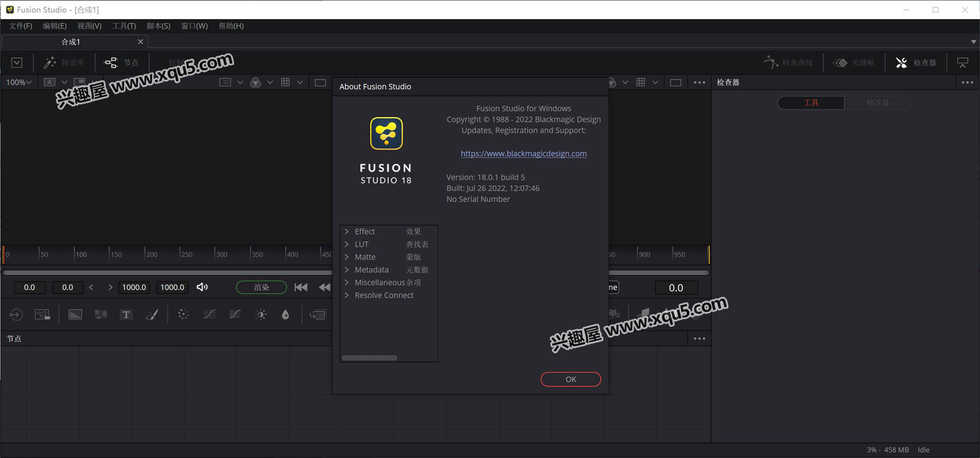The image size is (980, 458).
Task: Click the timeline ruler at frame 200
Action: (145, 254)
